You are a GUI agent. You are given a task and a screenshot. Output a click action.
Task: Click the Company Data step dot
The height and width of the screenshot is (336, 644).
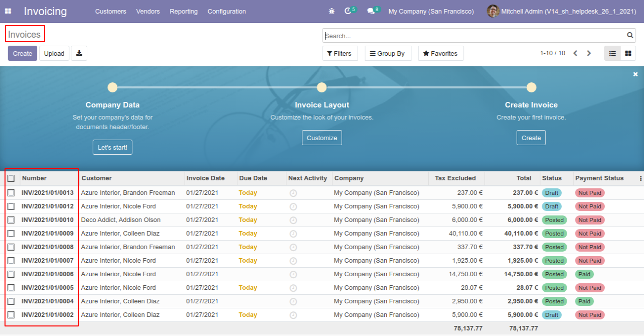(x=112, y=87)
